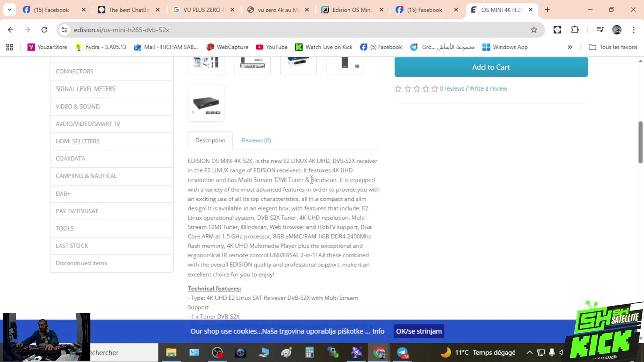Reload the current page
Image resolution: width=644 pixels, height=362 pixels.
click(44, 30)
